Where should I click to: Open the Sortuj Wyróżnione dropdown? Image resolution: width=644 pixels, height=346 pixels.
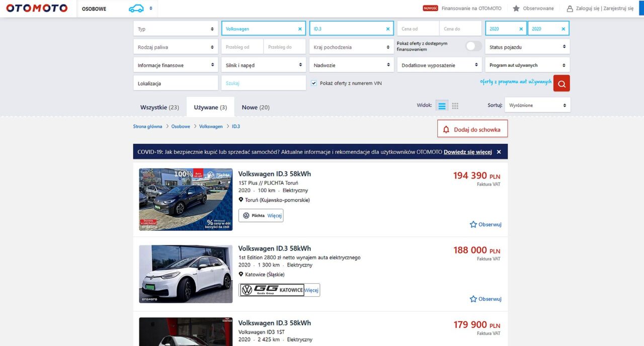click(x=537, y=105)
